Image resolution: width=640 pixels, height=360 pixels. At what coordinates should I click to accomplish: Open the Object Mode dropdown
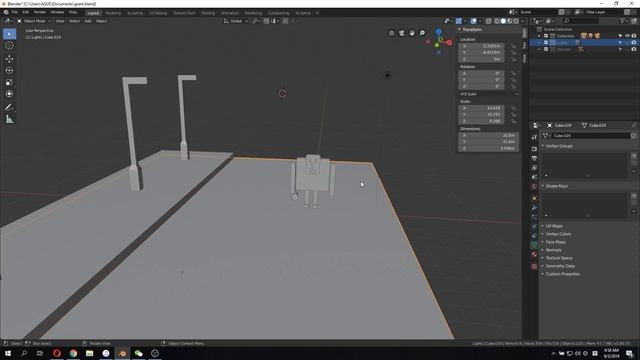pyautogui.click(x=34, y=21)
